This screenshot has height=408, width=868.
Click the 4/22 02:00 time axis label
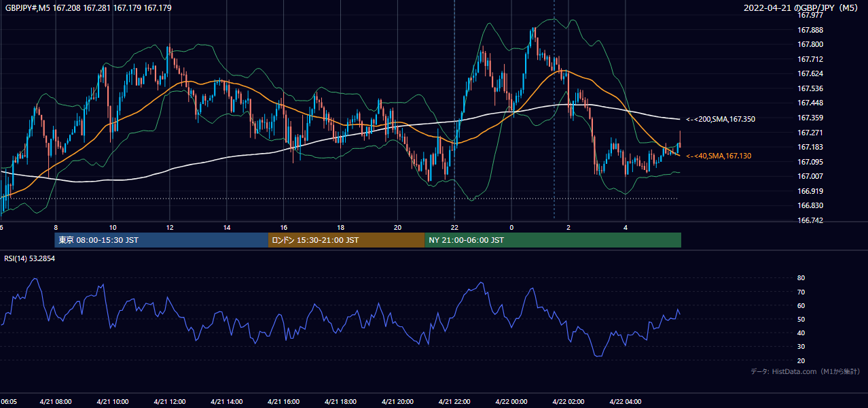tap(569, 402)
